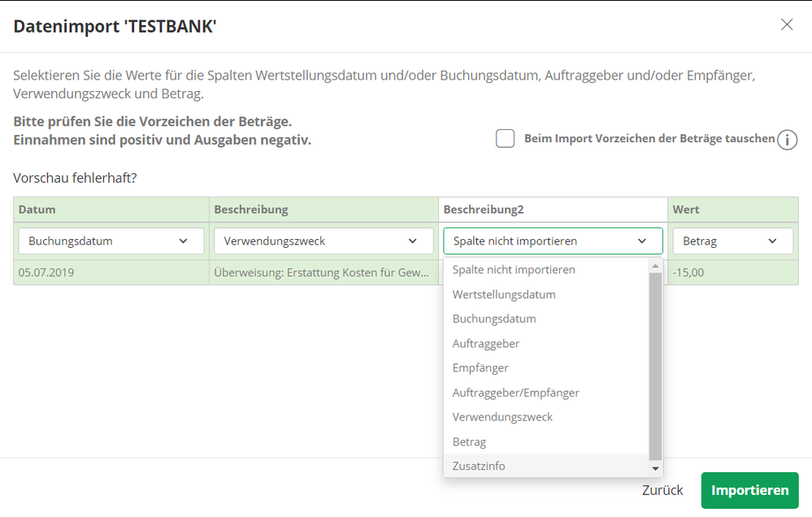
Task: Go back with the Zurück link
Action: 662,490
